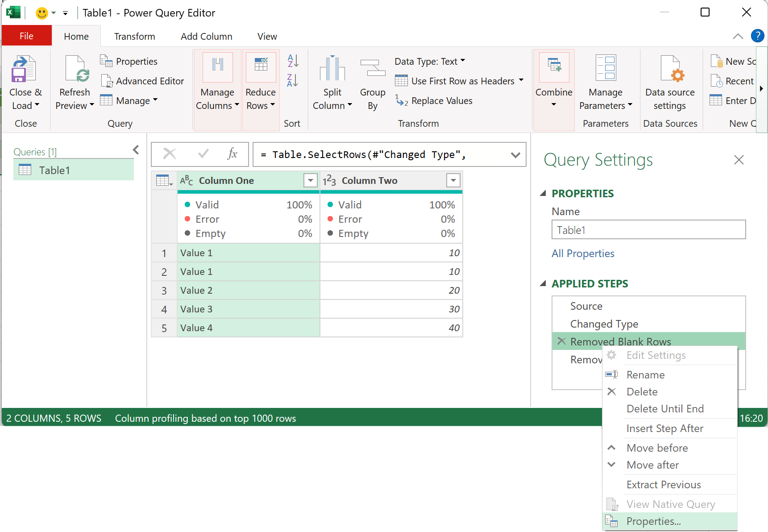768x532 pixels.
Task: Select the Source applied step
Action: click(648, 306)
